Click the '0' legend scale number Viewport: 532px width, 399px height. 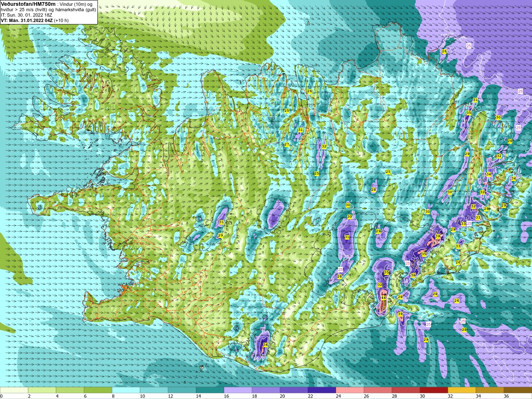[x=1, y=396]
